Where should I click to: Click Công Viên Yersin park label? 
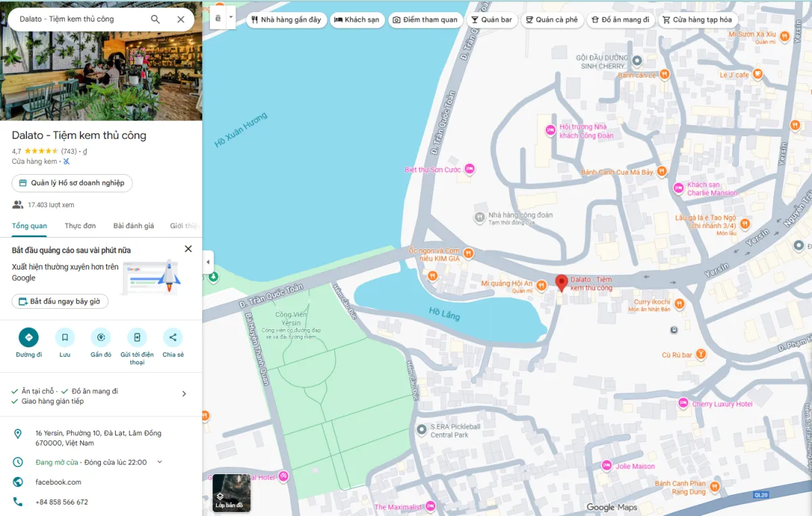point(292,318)
